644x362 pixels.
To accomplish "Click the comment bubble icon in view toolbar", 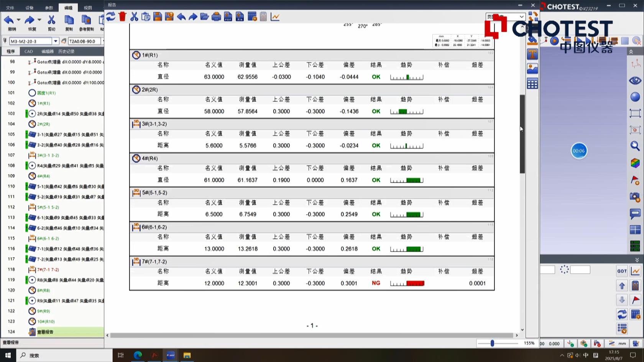I will coord(635,213).
